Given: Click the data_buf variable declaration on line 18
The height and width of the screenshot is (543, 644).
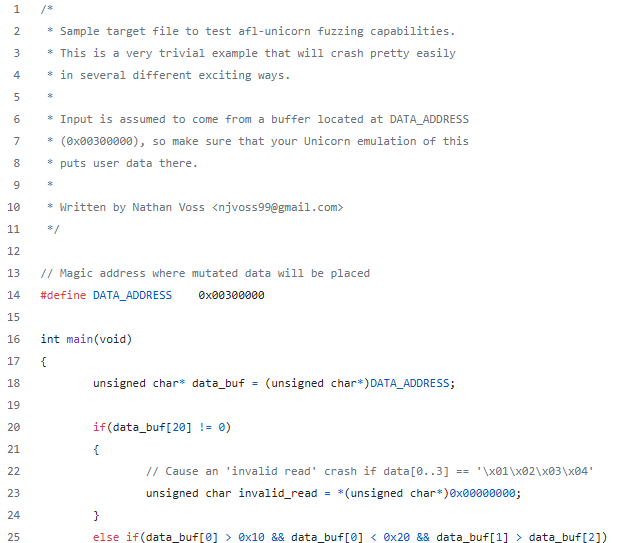Looking at the screenshot, I should (218, 383).
